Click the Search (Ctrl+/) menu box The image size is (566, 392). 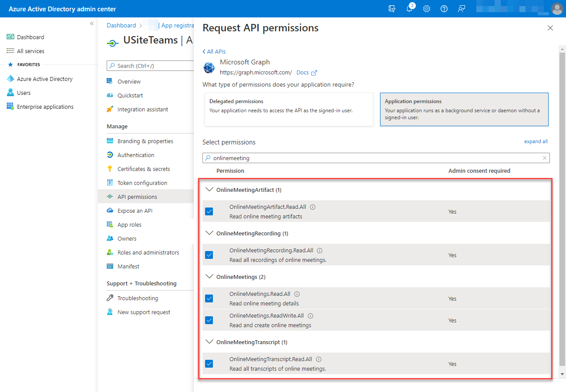point(150,66)
